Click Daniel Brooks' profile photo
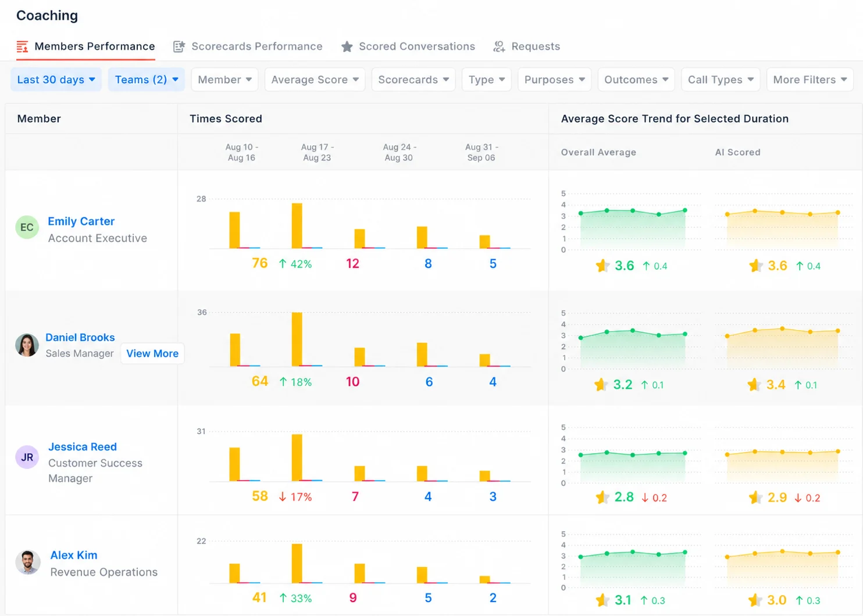863x616 pixels. click(x=27, y=345)
